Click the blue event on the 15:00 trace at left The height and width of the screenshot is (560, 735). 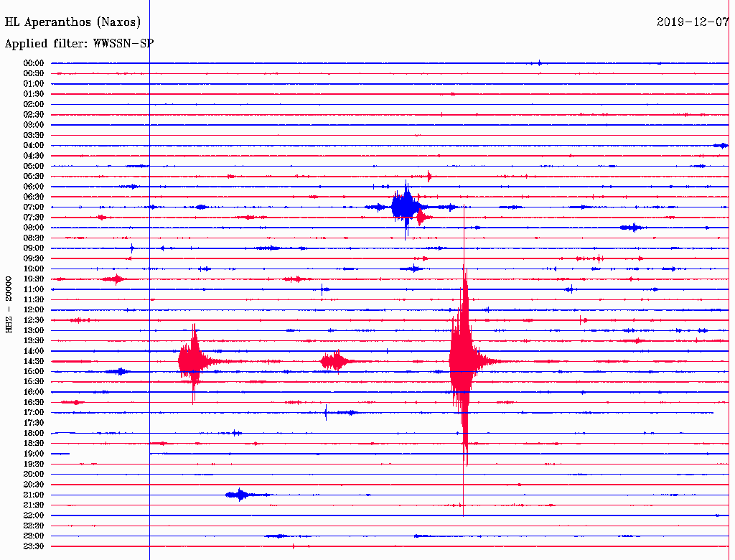click(120, 371)
